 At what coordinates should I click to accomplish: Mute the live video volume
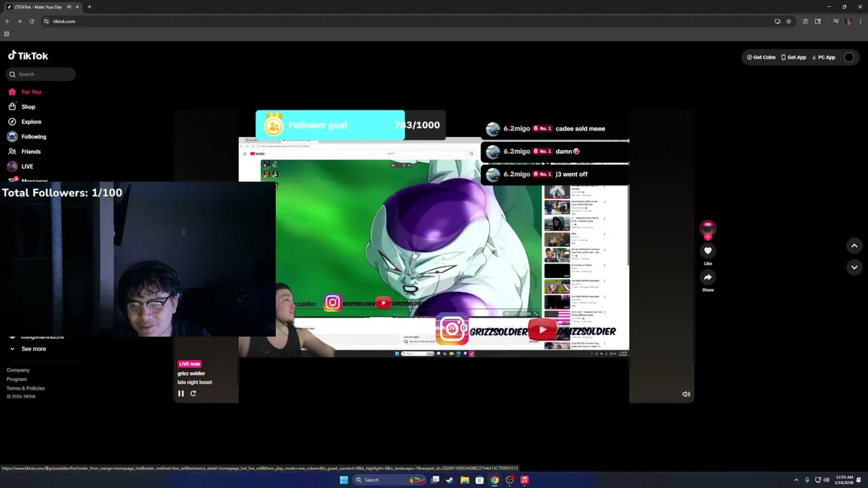(686, 394)
